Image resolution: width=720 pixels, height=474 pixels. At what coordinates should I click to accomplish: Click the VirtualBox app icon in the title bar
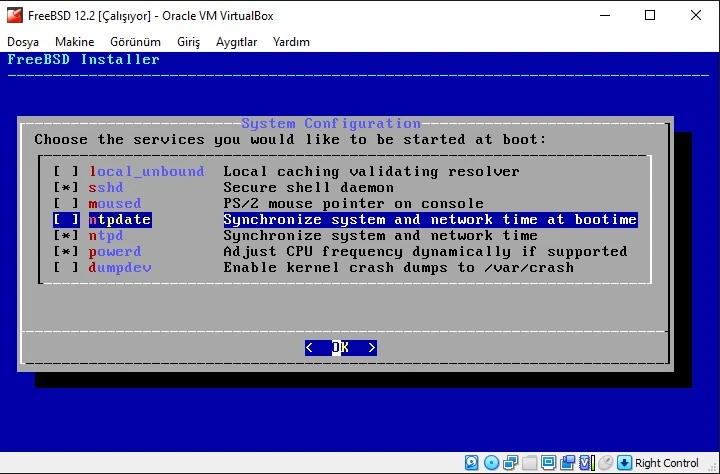point(15,15)
